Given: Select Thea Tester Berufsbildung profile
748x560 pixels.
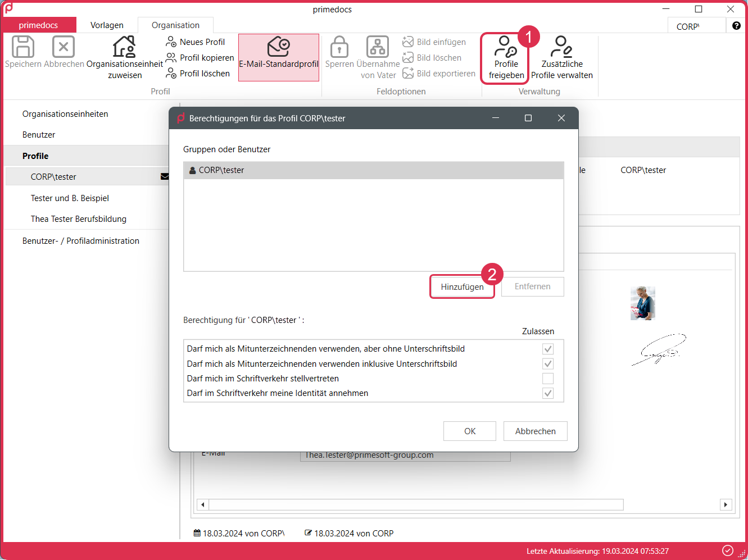Looking at the screenshot, I should (79, 219).
